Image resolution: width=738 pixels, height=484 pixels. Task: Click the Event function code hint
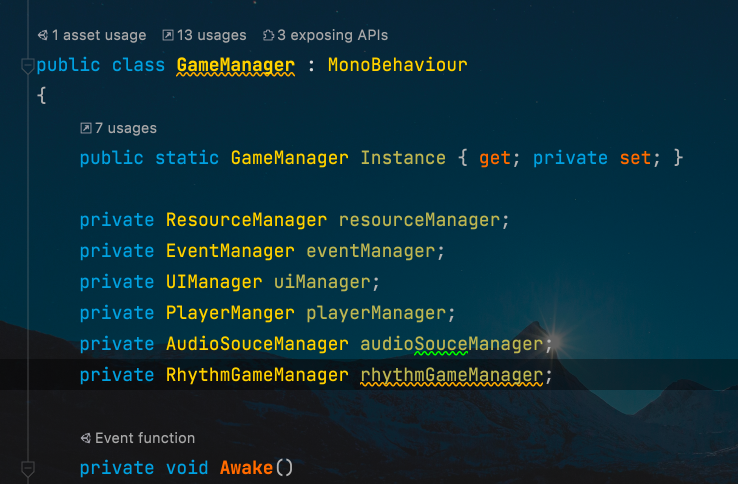tap(145, 438)
